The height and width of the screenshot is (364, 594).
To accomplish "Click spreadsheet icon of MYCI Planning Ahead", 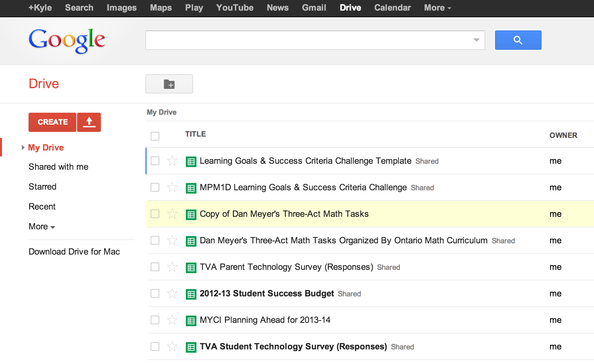I will point(191,321).
